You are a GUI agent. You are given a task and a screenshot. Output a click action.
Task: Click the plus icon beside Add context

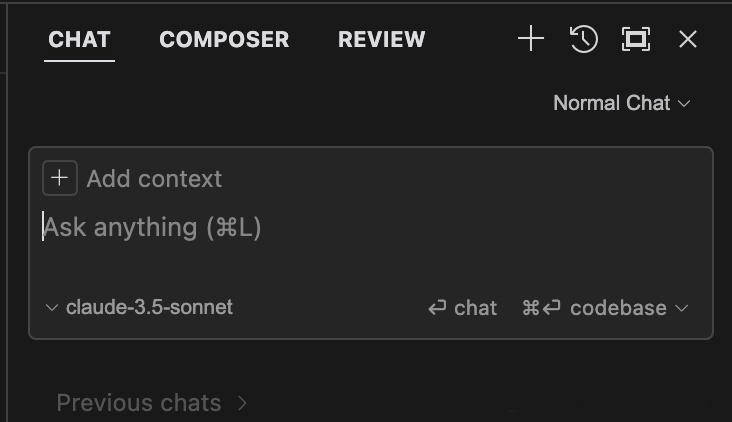point(60,178)
